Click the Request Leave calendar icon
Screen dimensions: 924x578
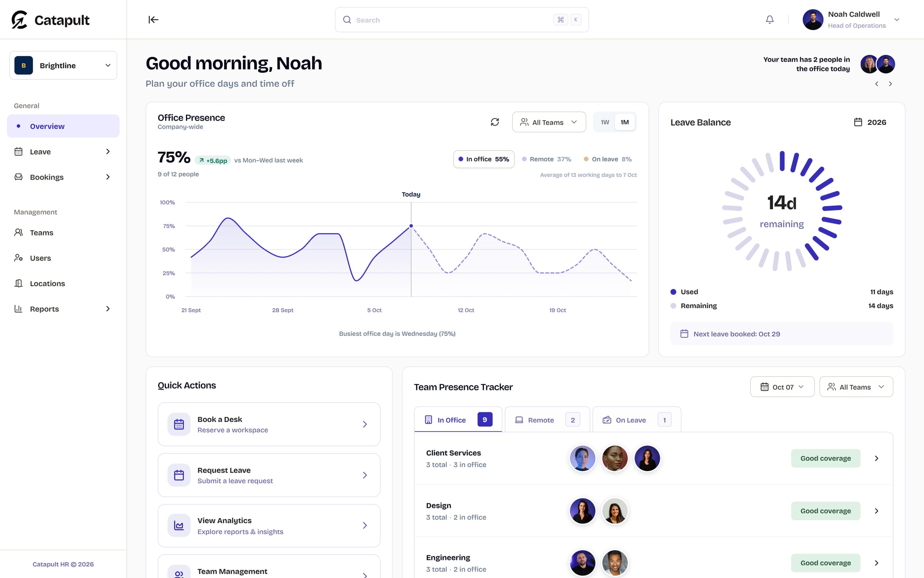[x=179, y=475]
